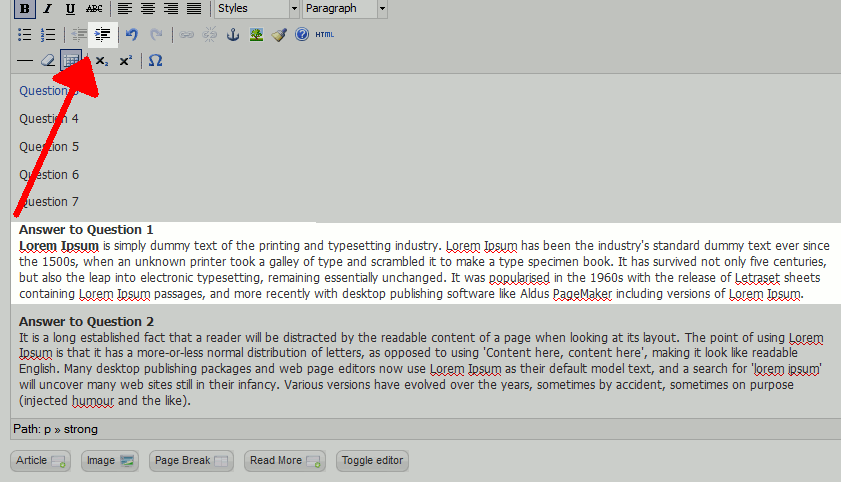Image resolution: width=841 pixels, height=482 pixels.
Task: Click the Outdent button
Action: click(x=79, y=34)
